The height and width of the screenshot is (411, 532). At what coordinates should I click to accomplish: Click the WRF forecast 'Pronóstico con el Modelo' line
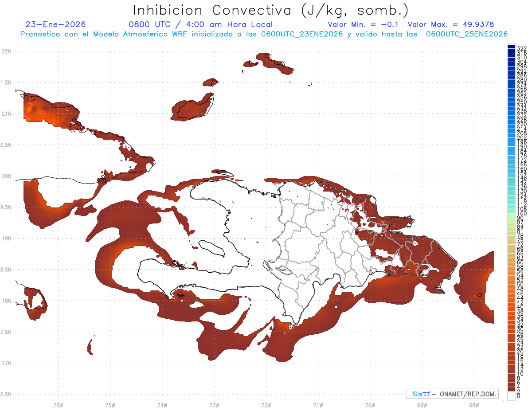264,34
